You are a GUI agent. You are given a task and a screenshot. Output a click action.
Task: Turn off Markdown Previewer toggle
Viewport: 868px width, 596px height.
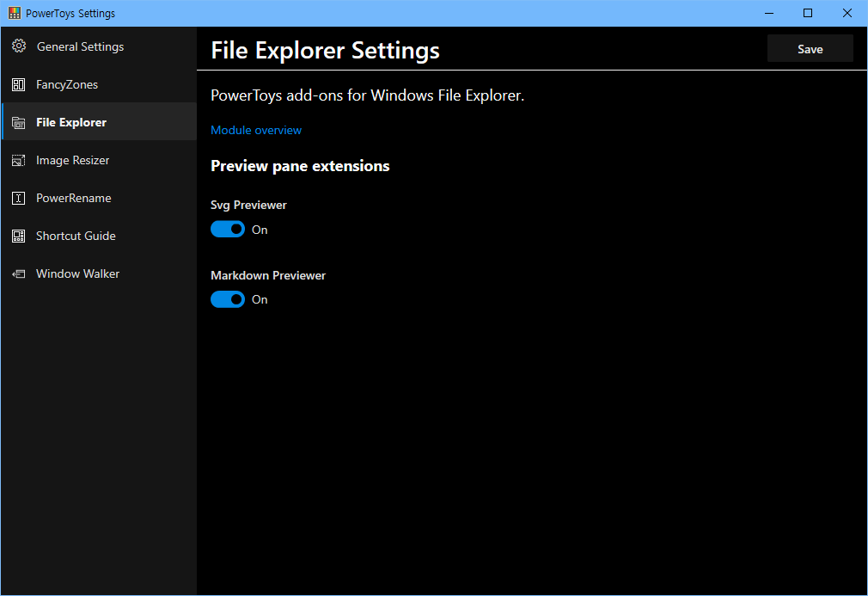click(x=228, y=299)
